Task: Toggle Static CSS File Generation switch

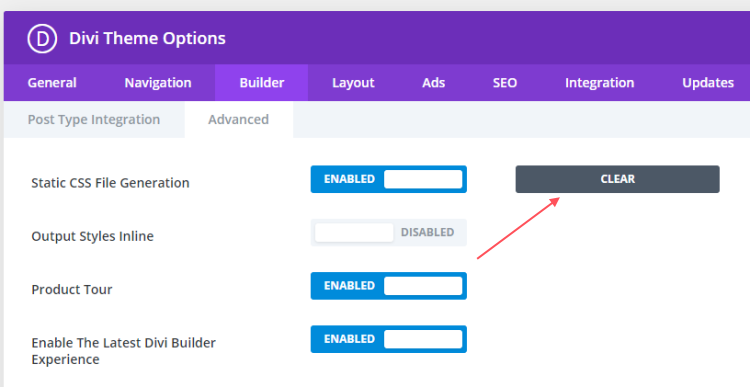Action: [x=388, y=179]
